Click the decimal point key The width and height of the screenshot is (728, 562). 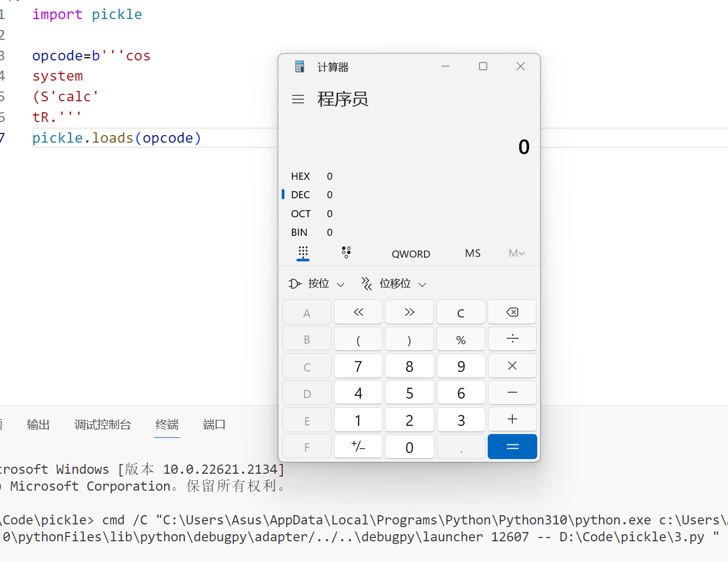[x=461, y=447]
